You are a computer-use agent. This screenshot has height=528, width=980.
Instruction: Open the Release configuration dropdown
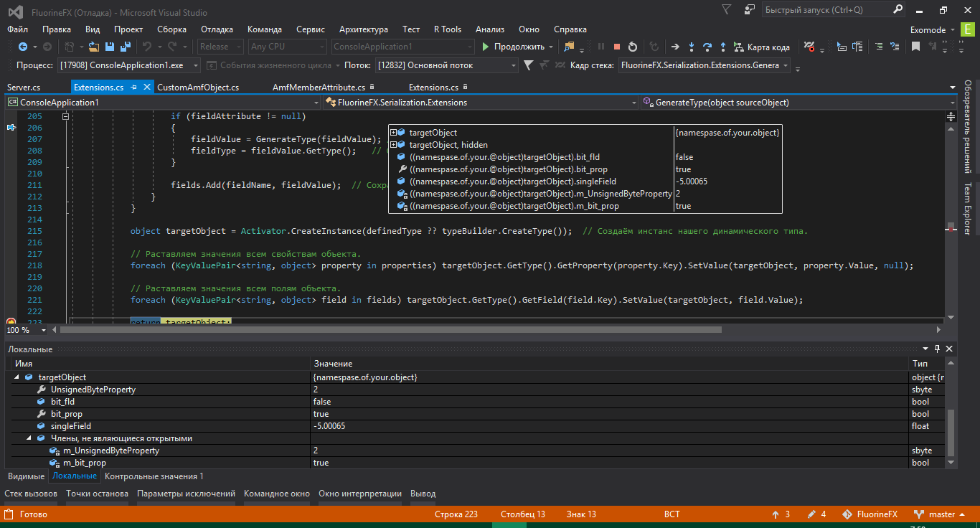(219, 47)
